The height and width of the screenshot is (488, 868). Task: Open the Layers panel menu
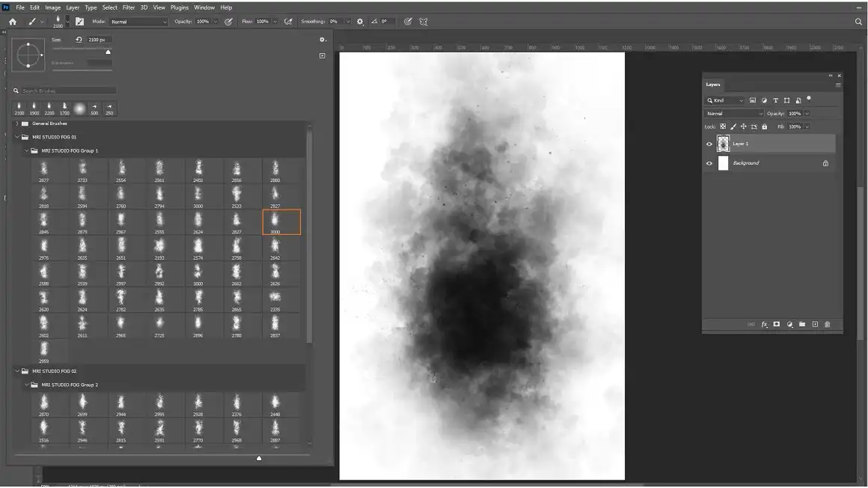(x=838, y=85)
